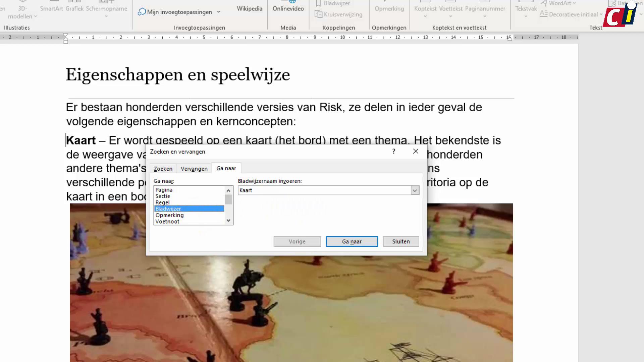Insert an Opmerking

(x=389, y=8)
